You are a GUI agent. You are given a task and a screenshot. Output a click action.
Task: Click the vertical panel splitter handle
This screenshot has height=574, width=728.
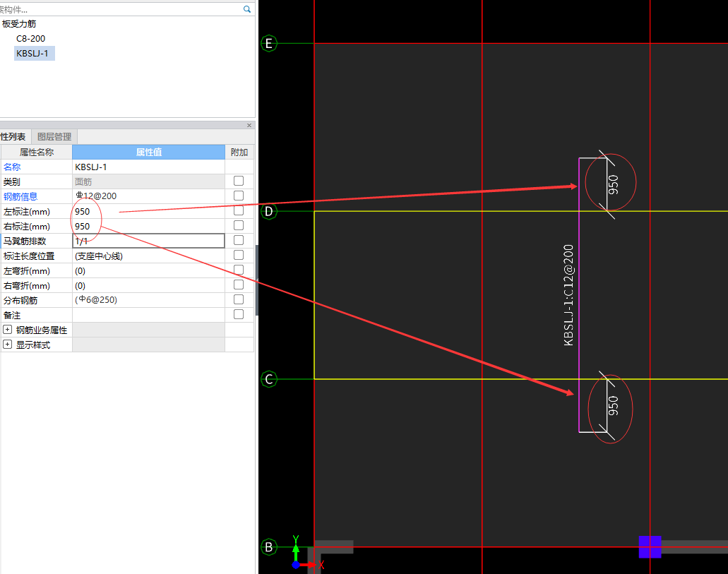click(x=257, y=280)
